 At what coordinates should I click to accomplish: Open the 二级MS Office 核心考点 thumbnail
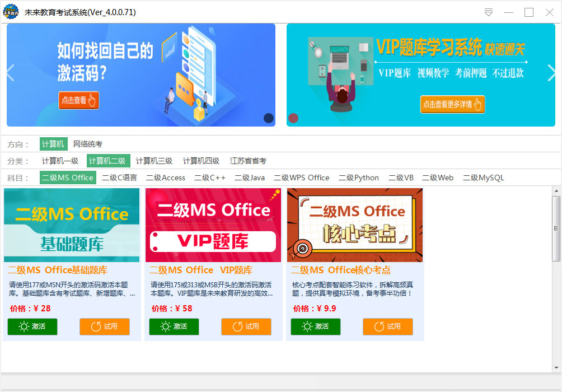[355, 225]
